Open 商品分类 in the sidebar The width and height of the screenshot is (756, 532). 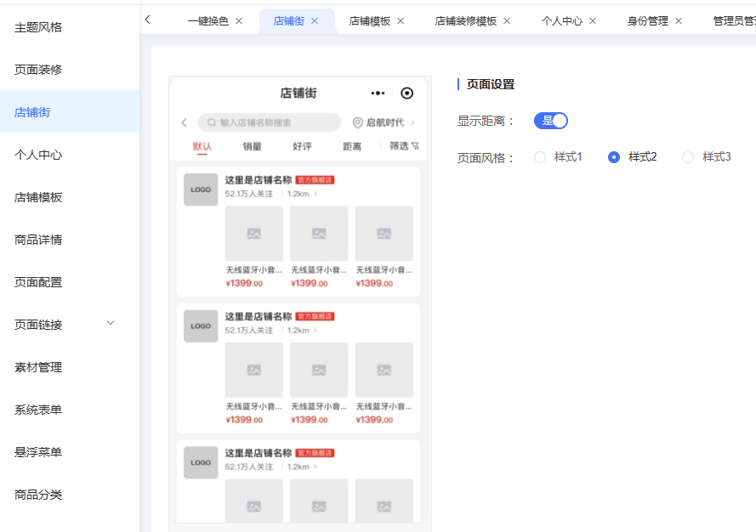tap(70, 494)
